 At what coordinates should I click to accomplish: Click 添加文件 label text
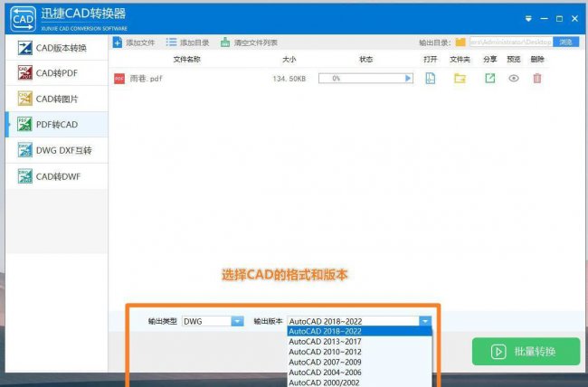[x=140, y=42]
